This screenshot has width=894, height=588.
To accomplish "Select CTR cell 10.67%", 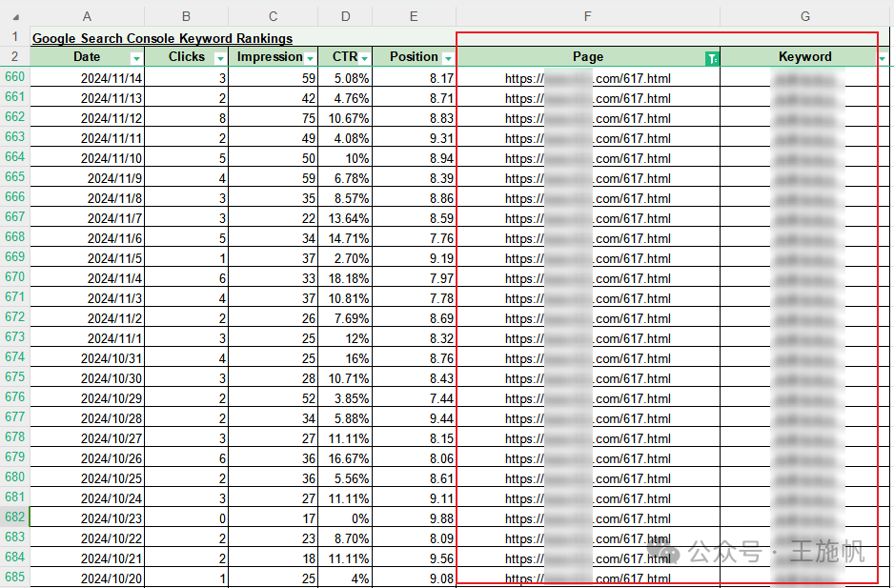I will [346, 118].
